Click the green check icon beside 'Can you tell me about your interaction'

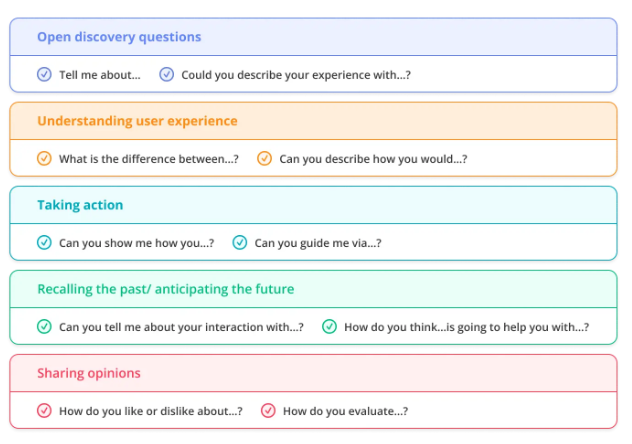point(44,326)
